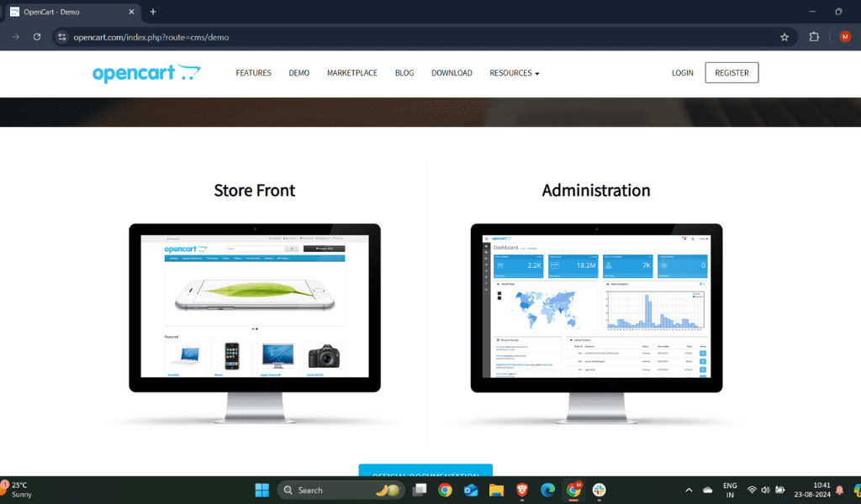
Task: Open the battery tray icon
Action: pos(779,490)
